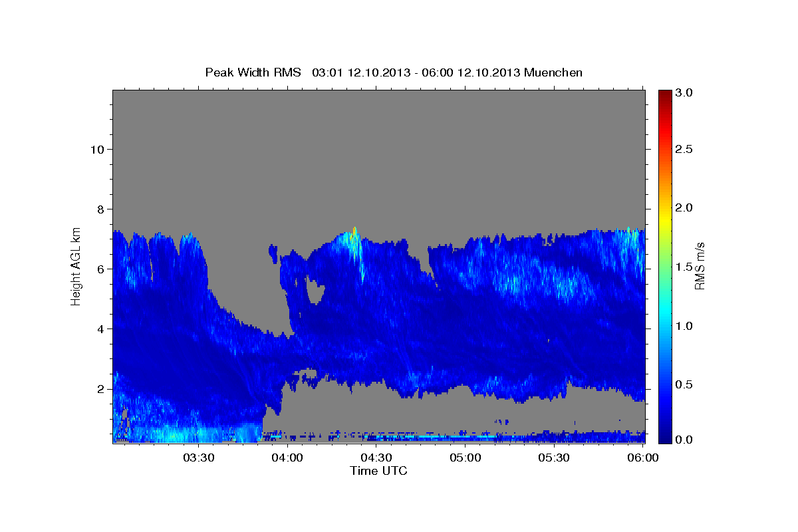Viewport: 798px width, 532px height.
Task: Click the small isolated cloud patch near 03:55 at 6.5 km
Action: pyautogui.click(x=273, y=253)
